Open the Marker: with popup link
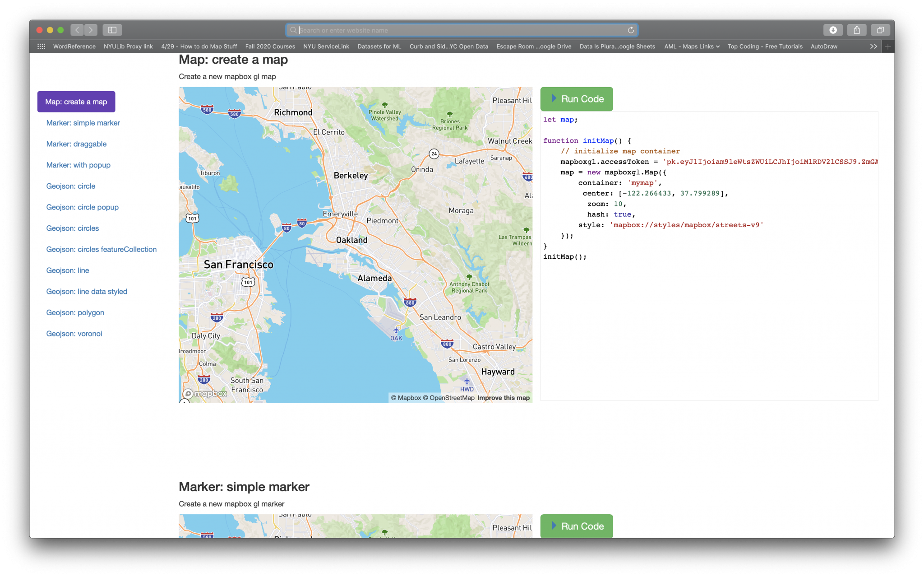This screenshot has height=577, width=924. click(78, 165)
